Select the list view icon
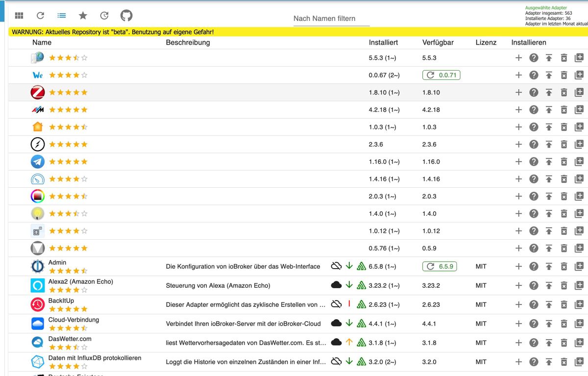588x376 pixels. tap(62, 16)
